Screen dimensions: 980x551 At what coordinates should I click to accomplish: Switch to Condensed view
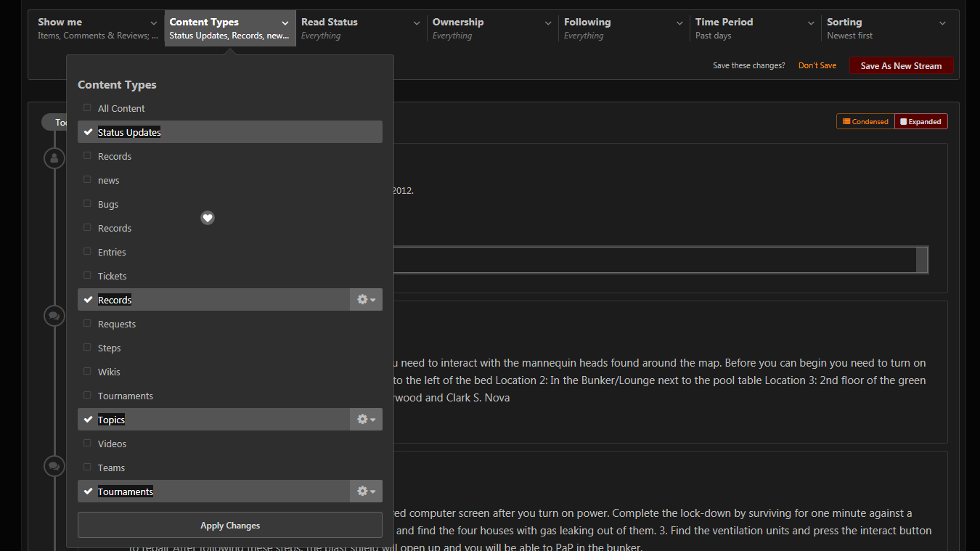pyautogui.click(x=865, y=121)
